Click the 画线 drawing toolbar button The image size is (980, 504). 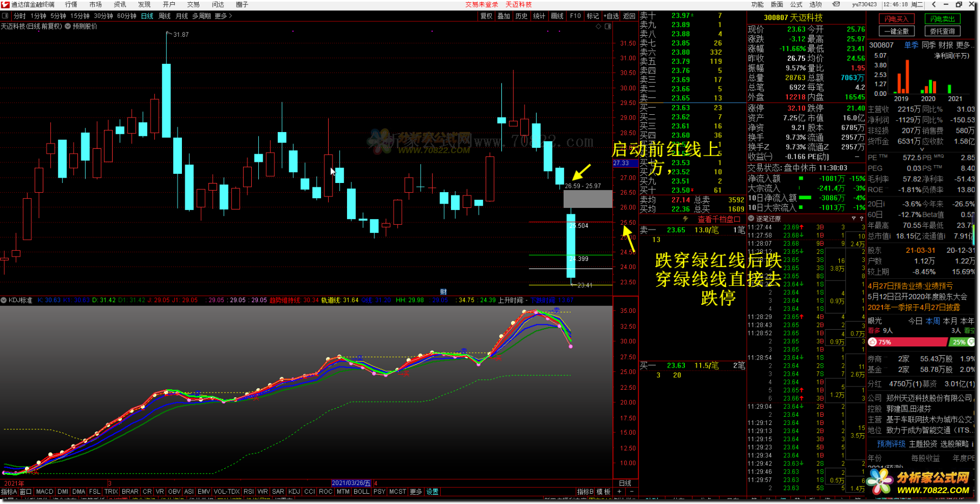(x=557, y=16)
